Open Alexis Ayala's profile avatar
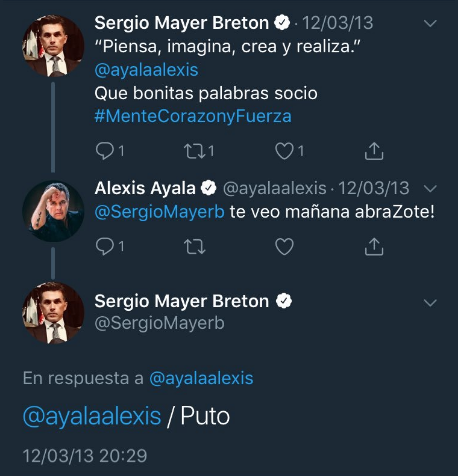This screenshot has width=458, height=476. click(53, 211)
